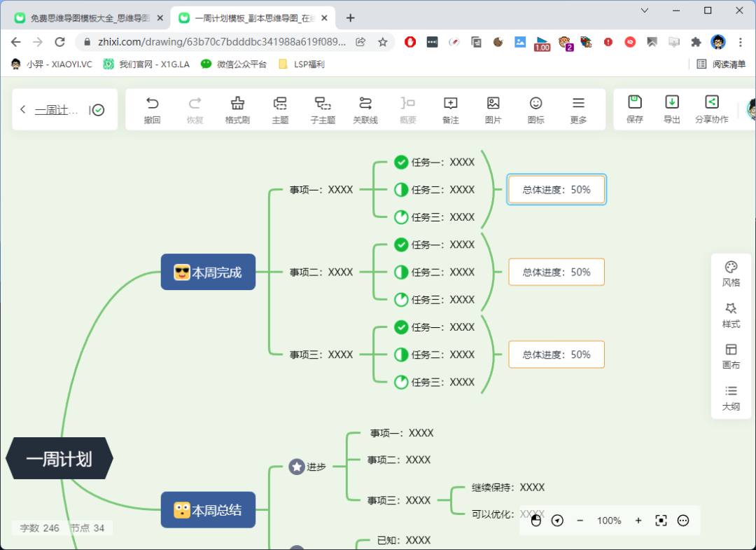Open the 大纲 outline view

731,398
